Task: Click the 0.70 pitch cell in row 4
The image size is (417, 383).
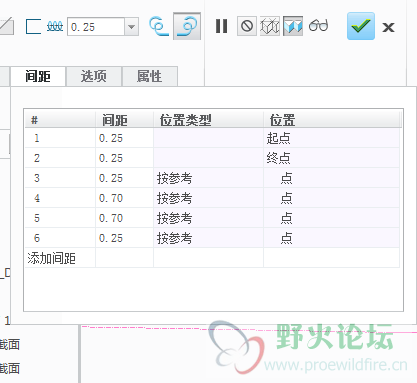Action: point(124,198)
